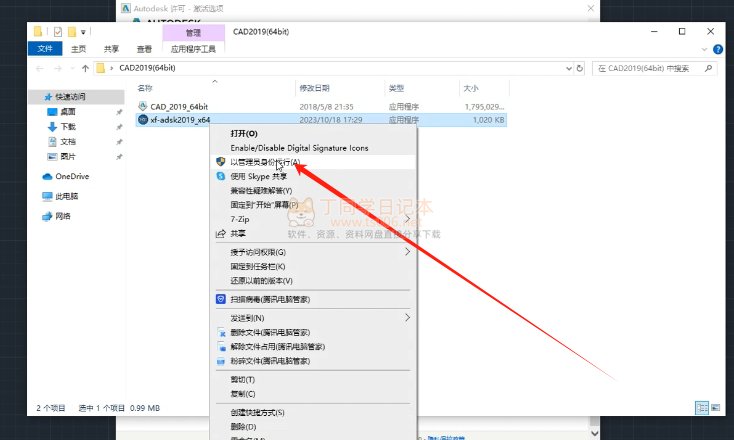Image resolution: width=734 pixels, height=440 pixels.
Task: Select the 管理 contextual tab
Action: (x=193, y=32)
